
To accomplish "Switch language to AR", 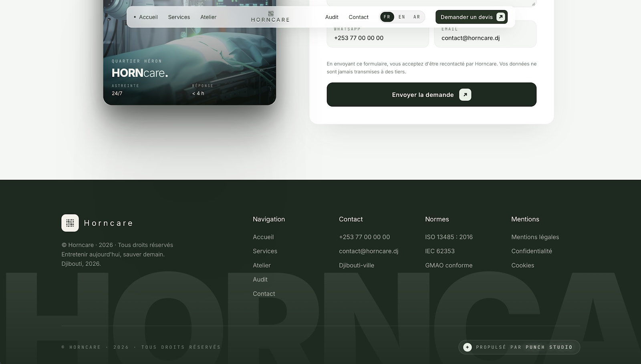I will [x=417, y=17].
